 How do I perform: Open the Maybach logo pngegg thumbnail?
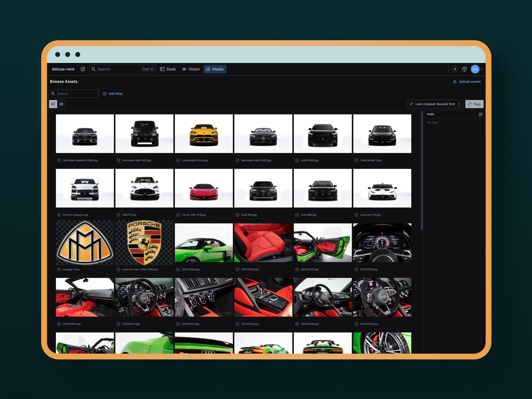pyautogui.click(x=85, y=243)
